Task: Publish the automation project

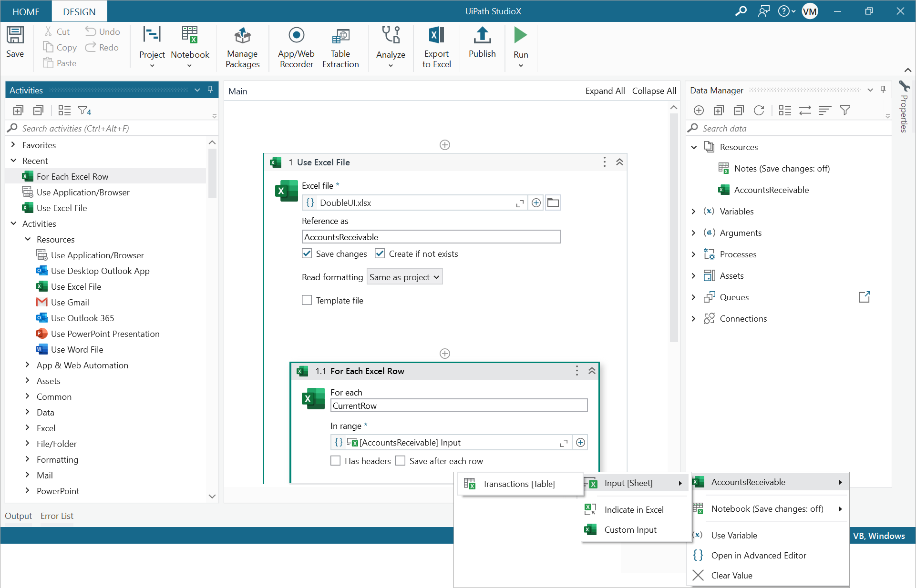Action: (x=482, y=42)
